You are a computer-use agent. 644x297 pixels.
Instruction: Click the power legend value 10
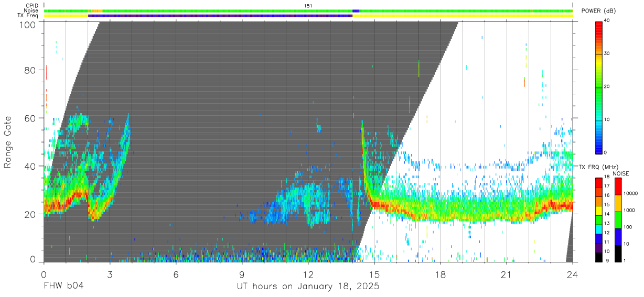[x=607, y=119]
